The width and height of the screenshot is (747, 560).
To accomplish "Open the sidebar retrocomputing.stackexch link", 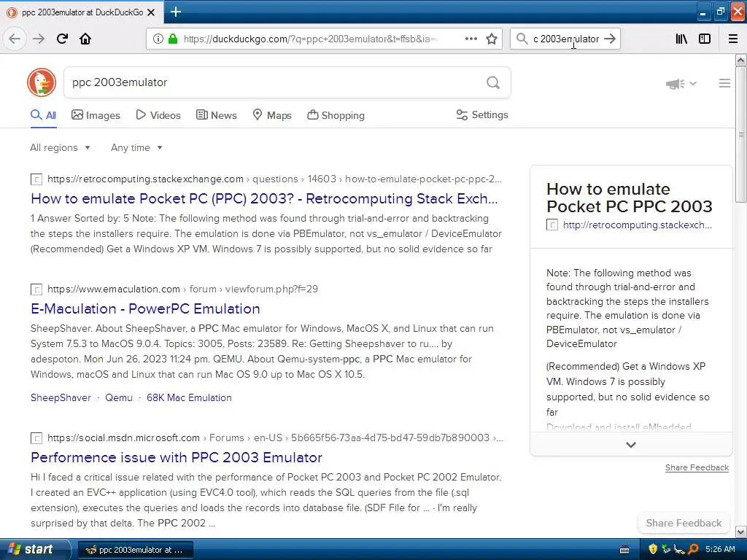I will (x=638, y=225).
